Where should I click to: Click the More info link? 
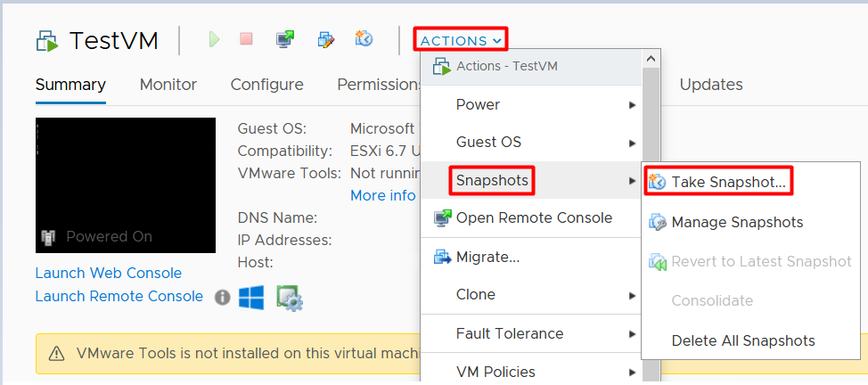tap(383, 195)
